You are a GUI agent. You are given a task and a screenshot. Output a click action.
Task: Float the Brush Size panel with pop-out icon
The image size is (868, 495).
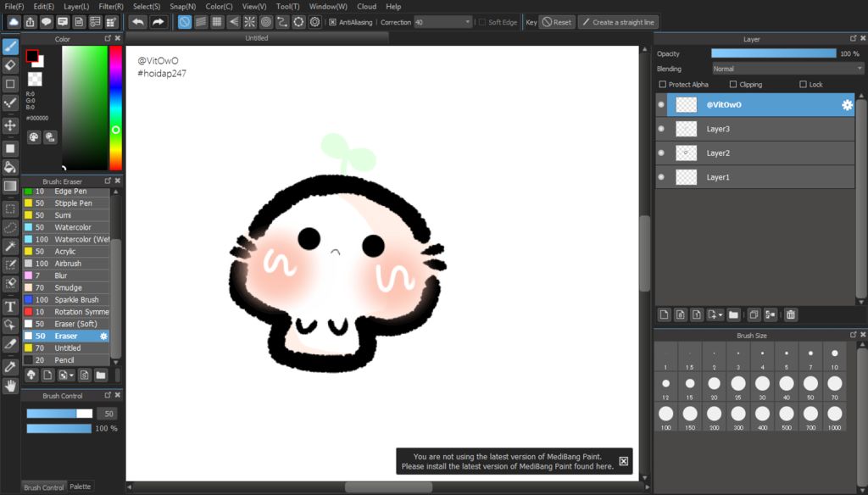pos(853,335)
